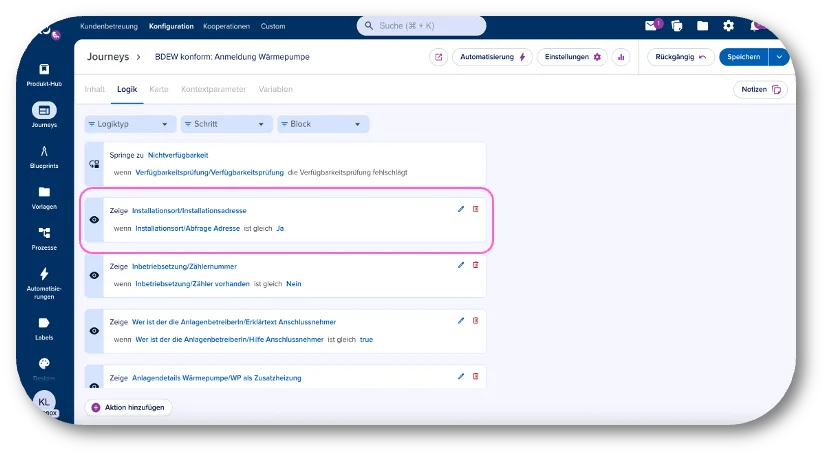Open the Kooperationen menu
This screenshot has width=827, height=456.
tap(226, 26)
